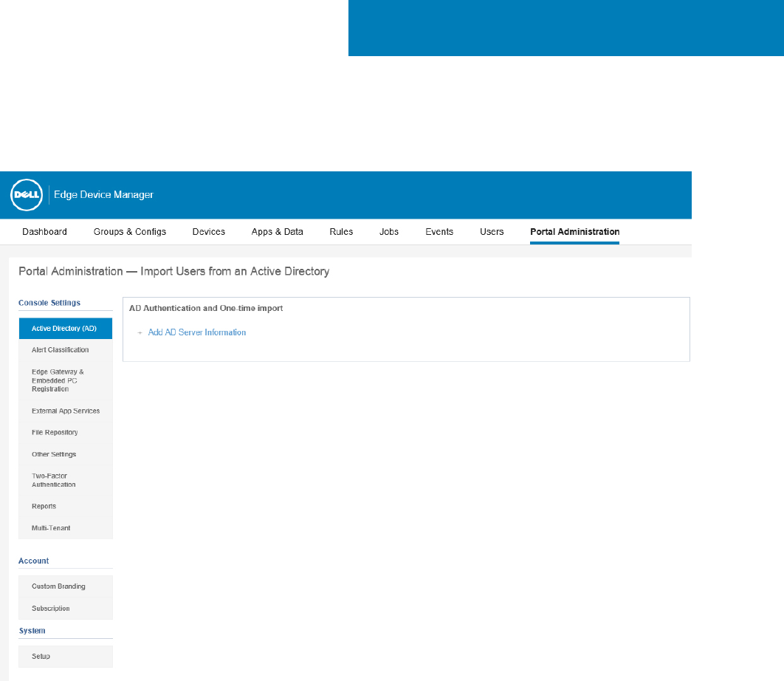Click the plus icon beside Add AD Server Information

click(140, 332)
